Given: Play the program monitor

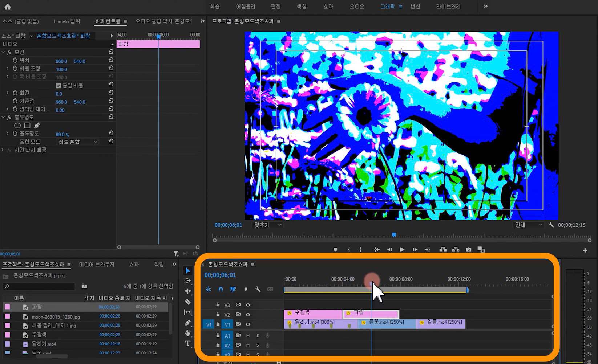Looking at the screenshot, I should click(402, 250).
